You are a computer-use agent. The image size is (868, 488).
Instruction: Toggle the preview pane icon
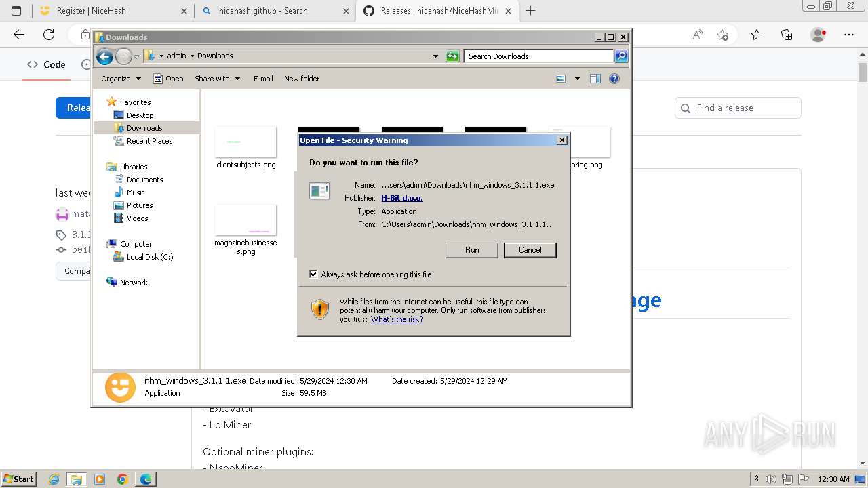tap(595, 79)
